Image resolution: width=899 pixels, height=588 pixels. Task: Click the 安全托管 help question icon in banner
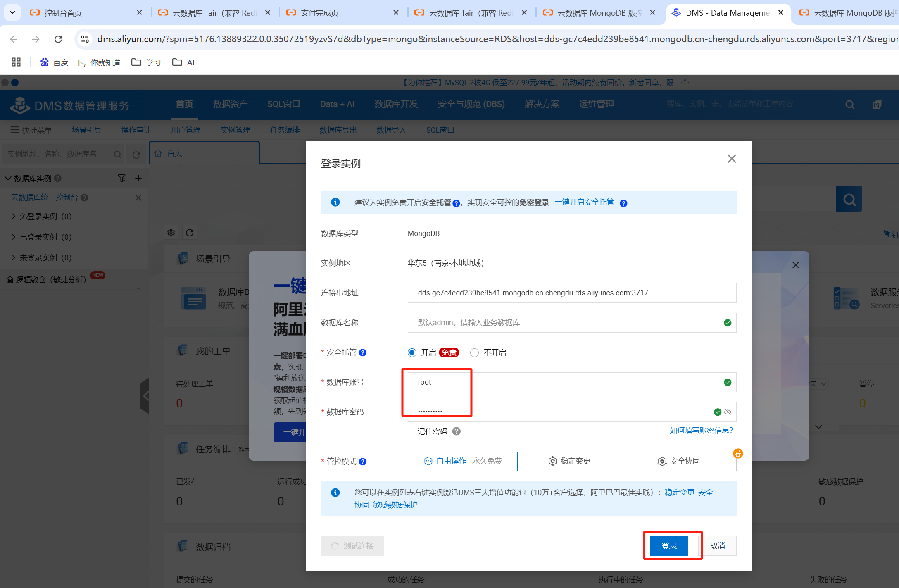tap(456, 203)
